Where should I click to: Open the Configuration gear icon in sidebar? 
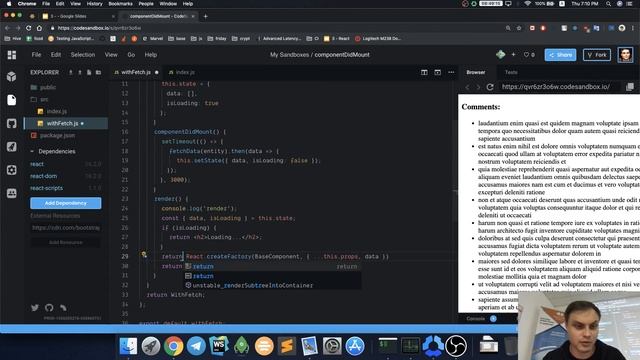click(x=11, y=170)
